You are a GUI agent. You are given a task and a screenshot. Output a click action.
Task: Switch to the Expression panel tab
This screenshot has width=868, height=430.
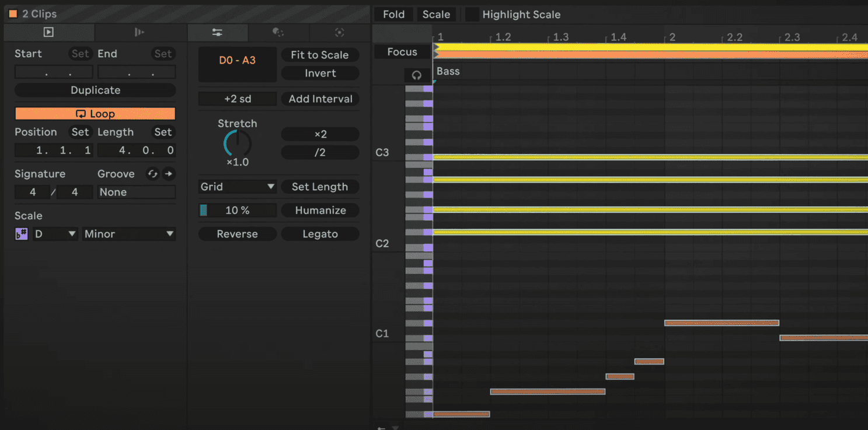click(x=140, y=32)
